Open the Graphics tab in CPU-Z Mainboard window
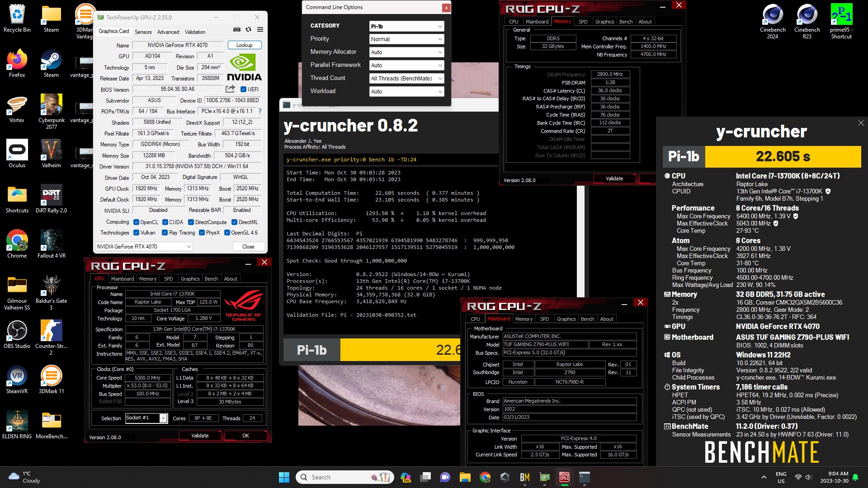 pyautogui.click(x=566, y=319)
